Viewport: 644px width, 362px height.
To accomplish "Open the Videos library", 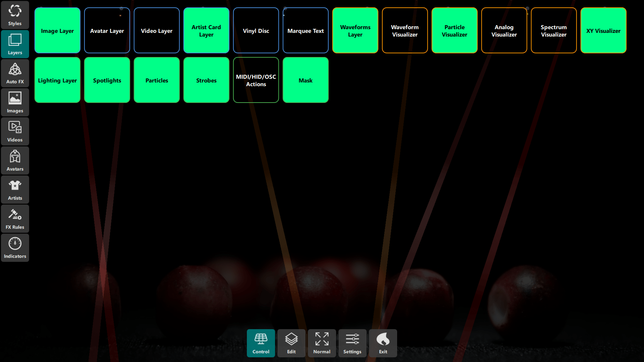I will tap(15, 131).
